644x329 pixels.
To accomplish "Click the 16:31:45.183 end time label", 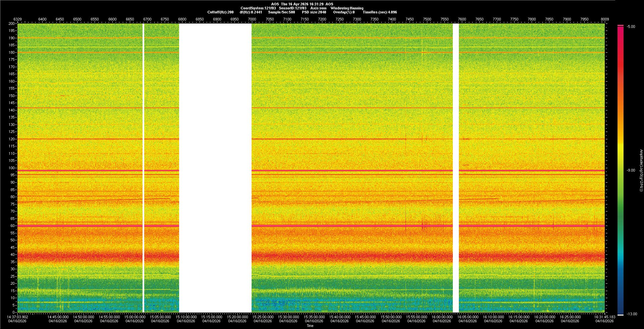I will click(604, 317).
